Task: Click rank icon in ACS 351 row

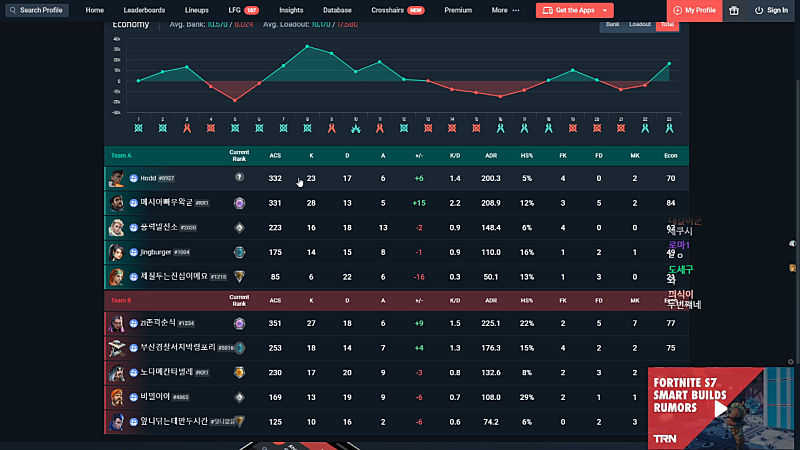Action: (x=239, y=323)
